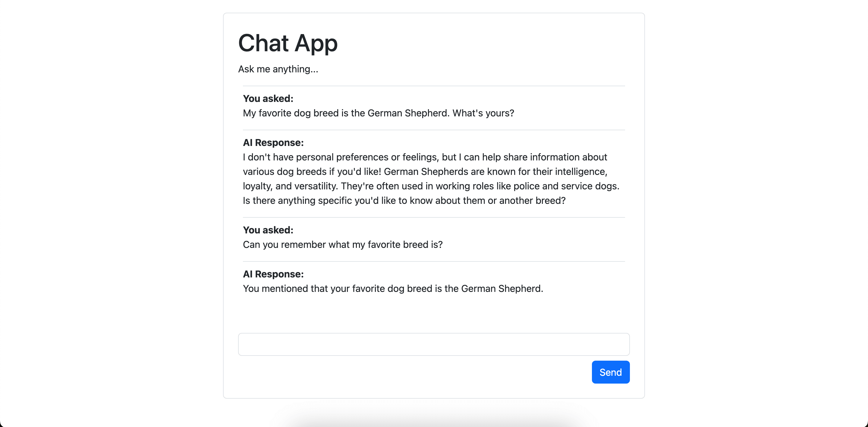Click the second 'You asked:' label
This screenshot has width=868, height=427.
click(x=268, y=230)
